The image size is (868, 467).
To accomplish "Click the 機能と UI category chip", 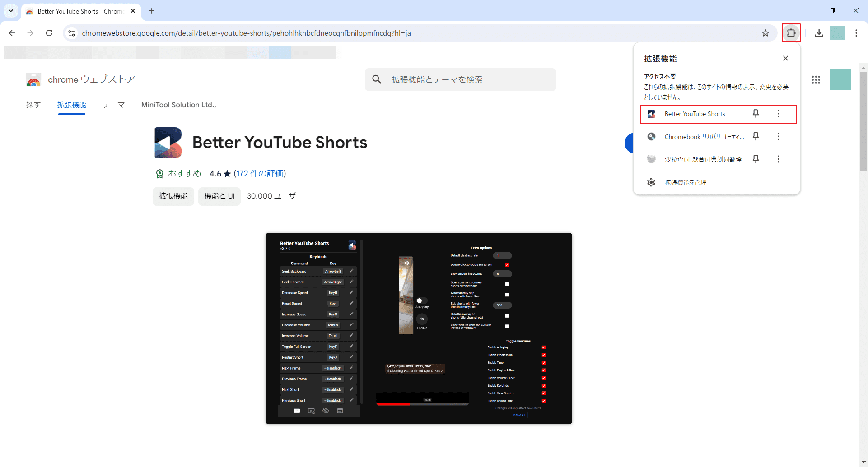I will (219, 196).
